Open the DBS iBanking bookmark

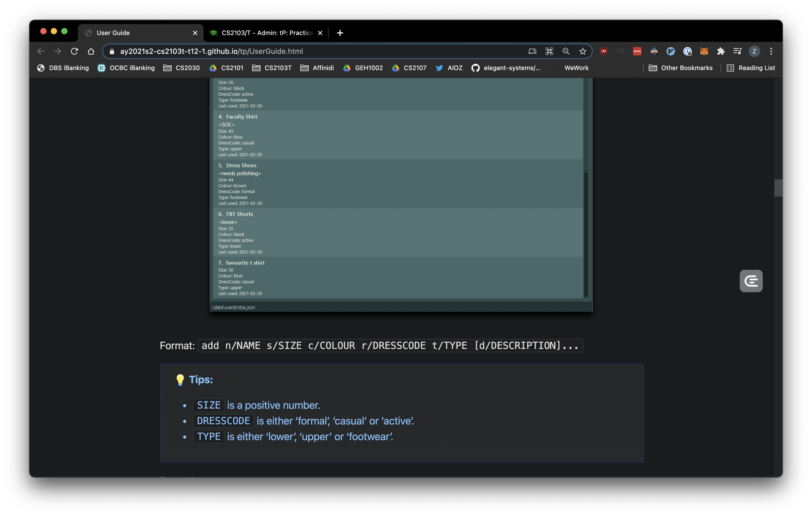tap(63, 68)
